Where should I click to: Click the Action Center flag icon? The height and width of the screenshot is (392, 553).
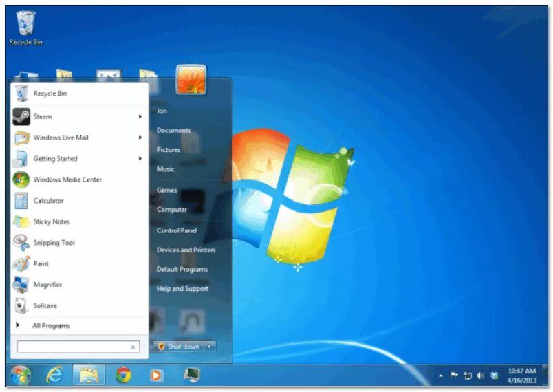pos(454,375)
